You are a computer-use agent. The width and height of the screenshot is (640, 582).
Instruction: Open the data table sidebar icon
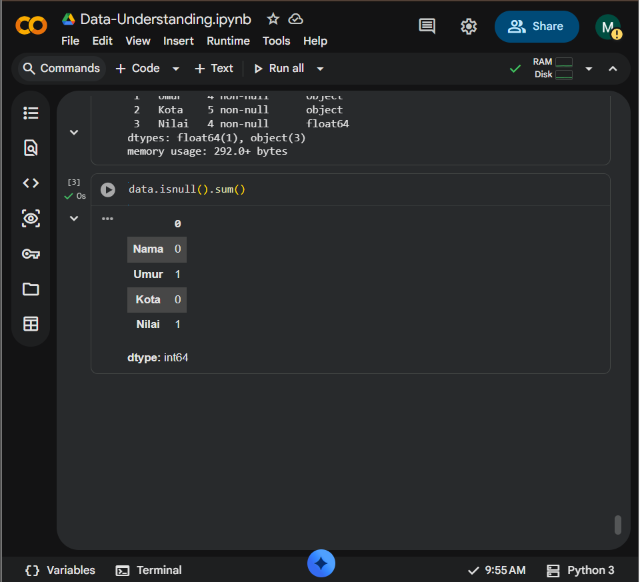pos(31,324)
